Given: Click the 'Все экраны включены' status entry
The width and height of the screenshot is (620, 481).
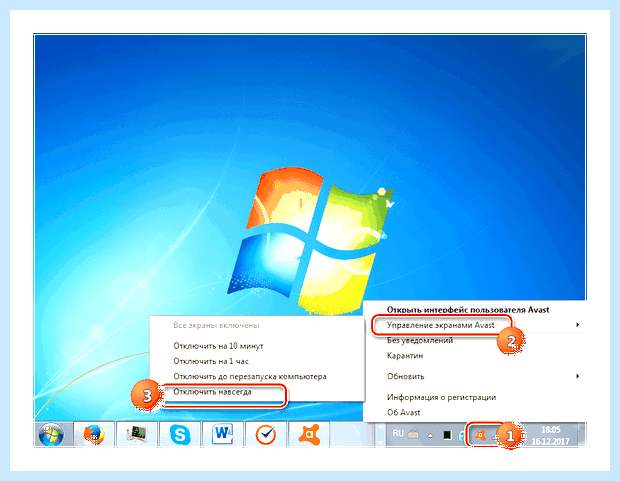Looking at the screenshot, I should point(257,326).
